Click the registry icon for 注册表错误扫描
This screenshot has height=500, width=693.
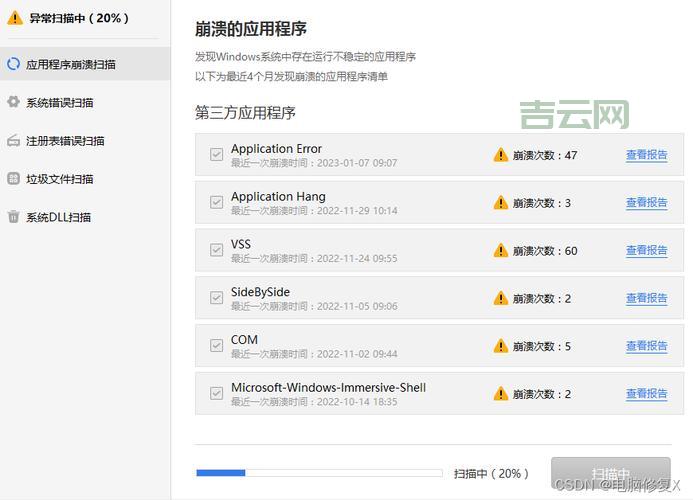13,141
